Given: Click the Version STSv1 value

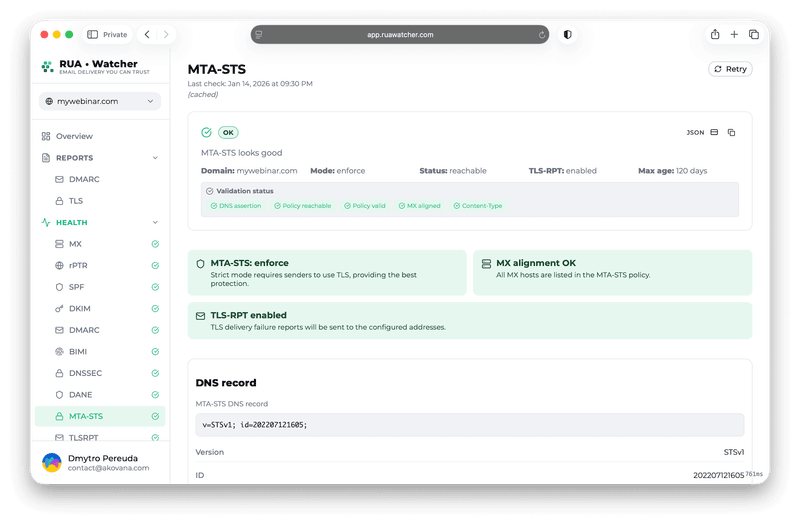Looking at the screenshot, I should tap(734, 452).
